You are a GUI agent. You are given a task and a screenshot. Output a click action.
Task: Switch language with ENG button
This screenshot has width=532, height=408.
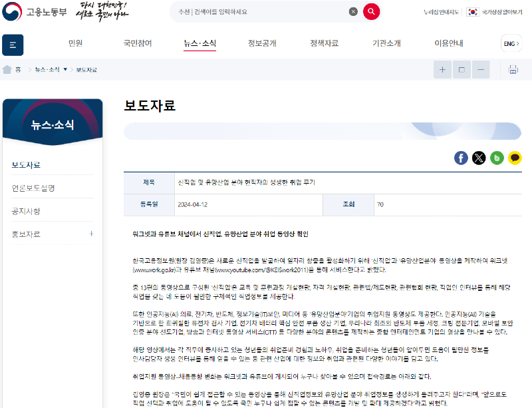click(511, 43)
